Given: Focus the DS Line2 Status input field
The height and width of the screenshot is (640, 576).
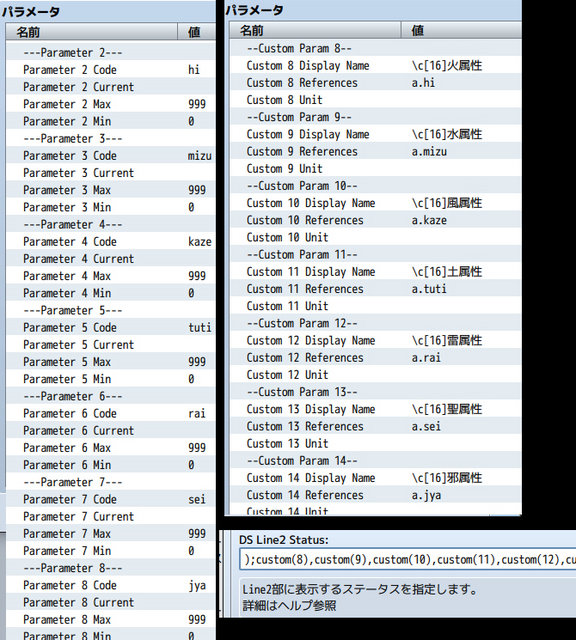Looking at the screenshot, I should [407, 560].
